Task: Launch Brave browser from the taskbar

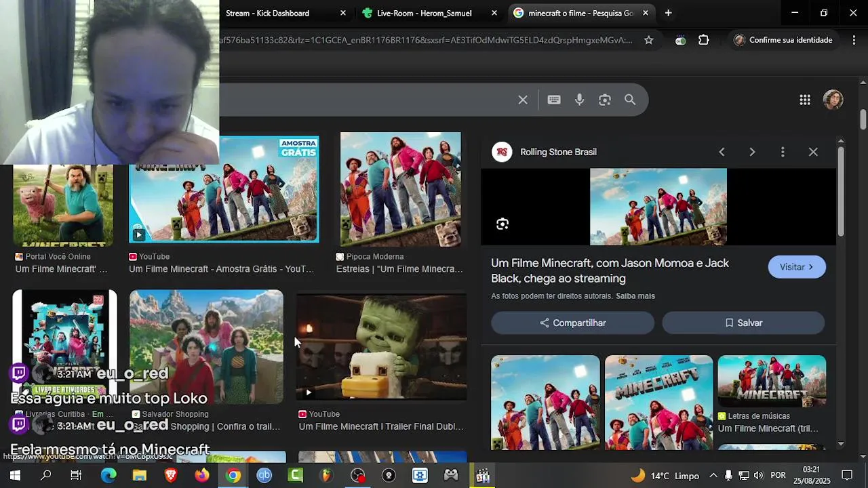Action: pyautogui.click(x=171, y=476)
